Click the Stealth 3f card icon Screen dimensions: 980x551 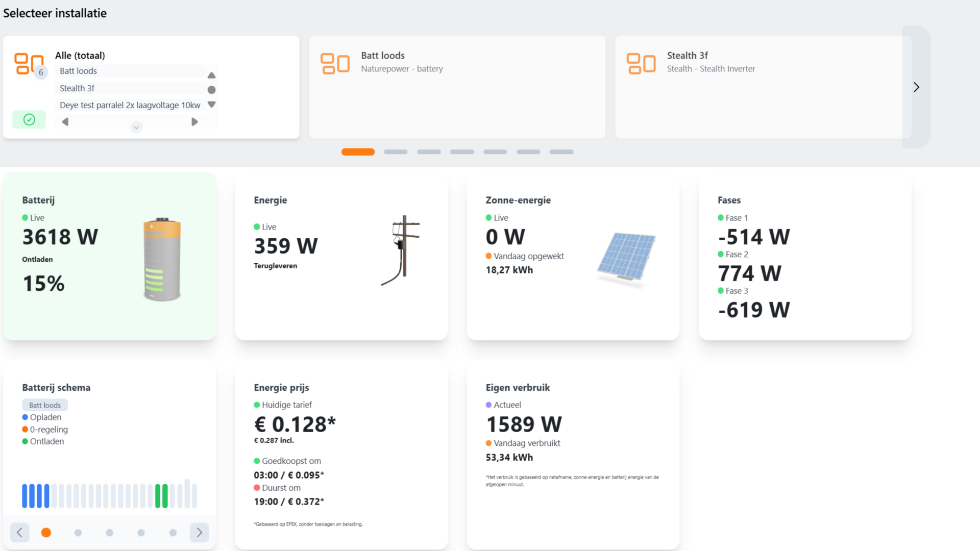(641, 64)
